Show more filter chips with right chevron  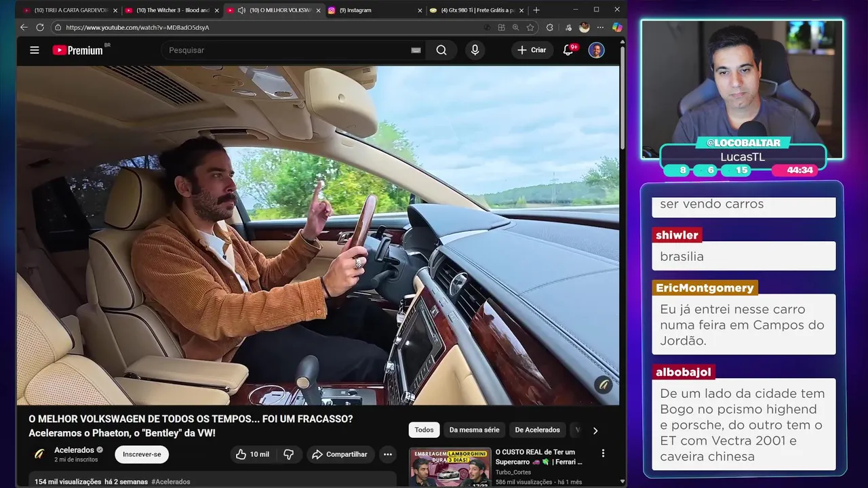pos(595,430)
